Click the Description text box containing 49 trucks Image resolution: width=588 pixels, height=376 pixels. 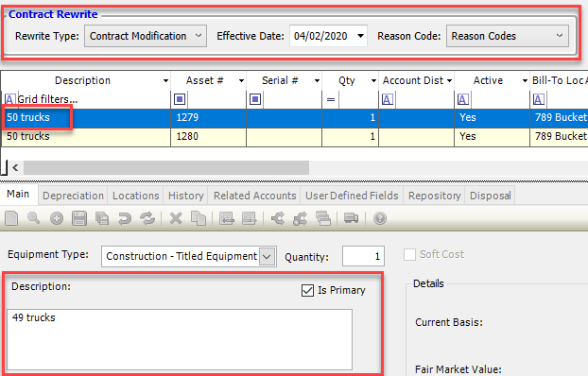click(180, 339)
